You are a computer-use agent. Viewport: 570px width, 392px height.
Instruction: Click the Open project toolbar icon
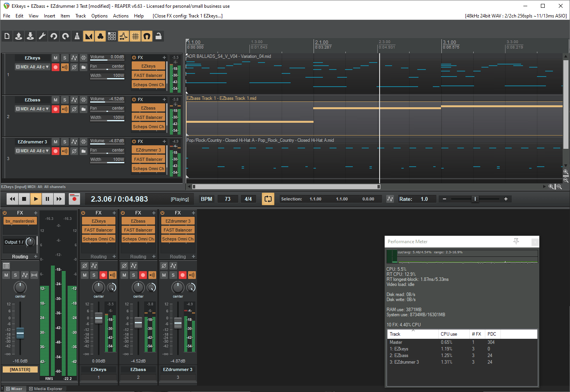click(19, 36)
